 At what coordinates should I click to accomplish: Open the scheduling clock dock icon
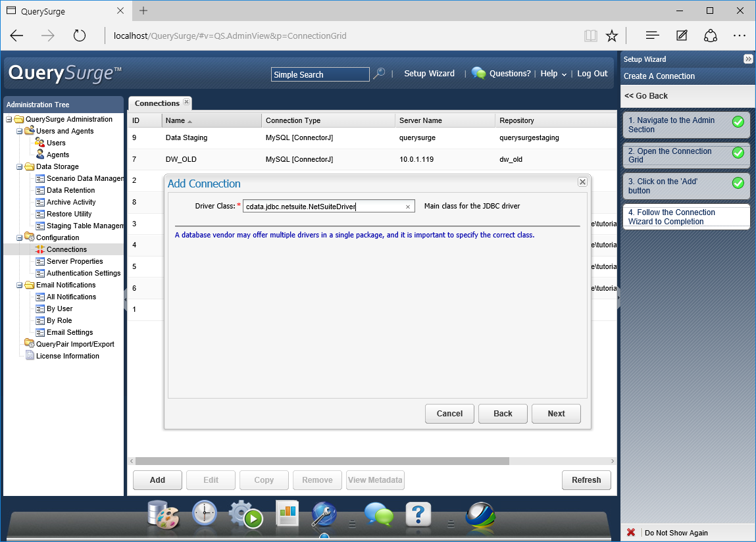point(205,514)
